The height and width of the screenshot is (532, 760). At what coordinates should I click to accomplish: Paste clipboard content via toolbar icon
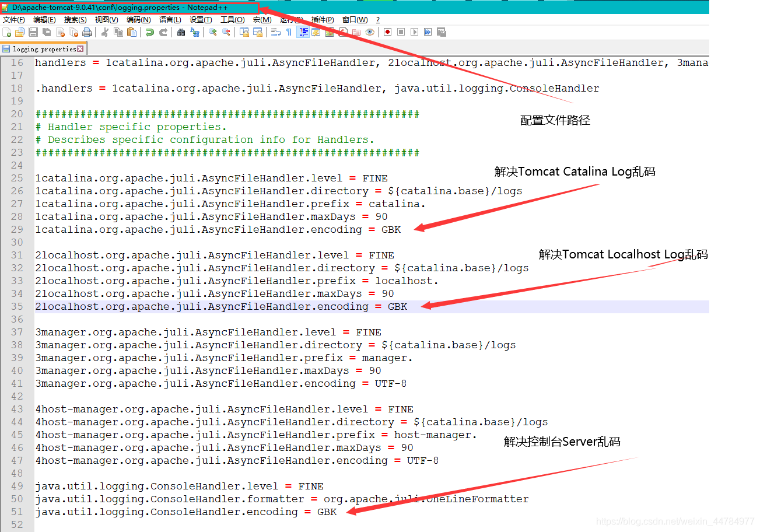(x=132, y=32)
